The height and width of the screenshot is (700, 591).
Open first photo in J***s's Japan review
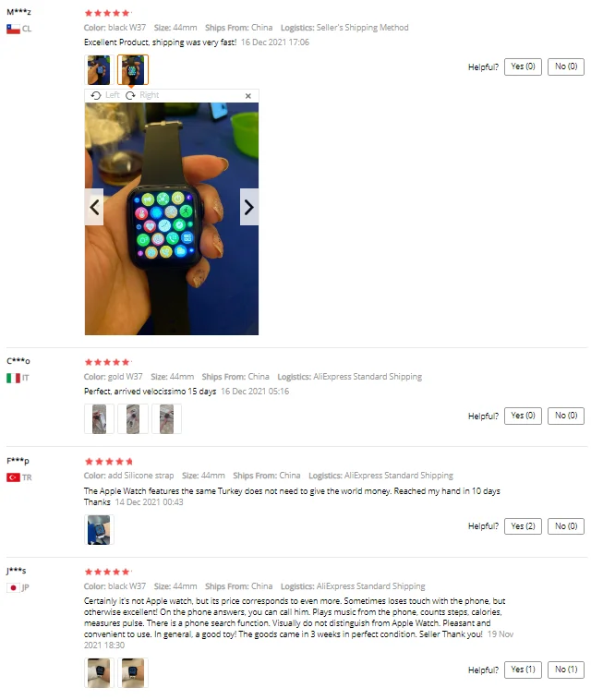[99, 672]
